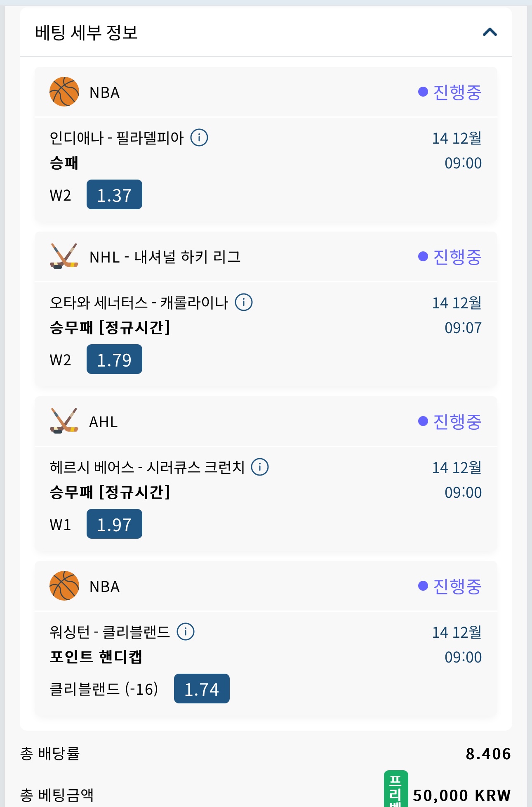Click the AHL hockey sticks icon

pos(64,421)
